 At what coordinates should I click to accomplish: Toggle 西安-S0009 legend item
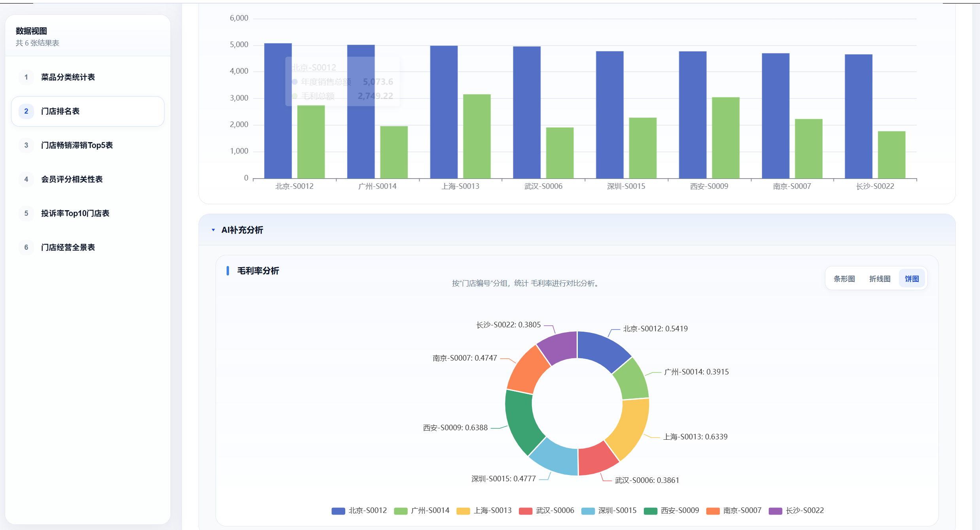point(671,511)
